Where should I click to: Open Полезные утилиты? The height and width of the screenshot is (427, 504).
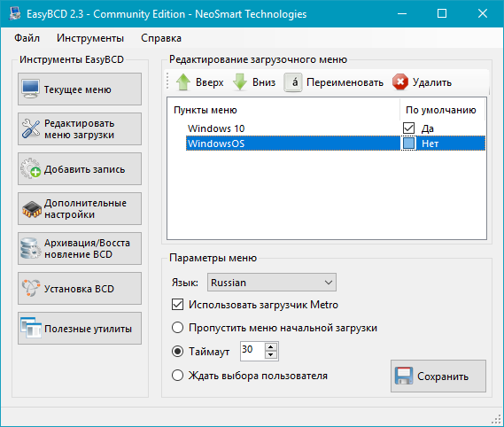tap(80, 329)
